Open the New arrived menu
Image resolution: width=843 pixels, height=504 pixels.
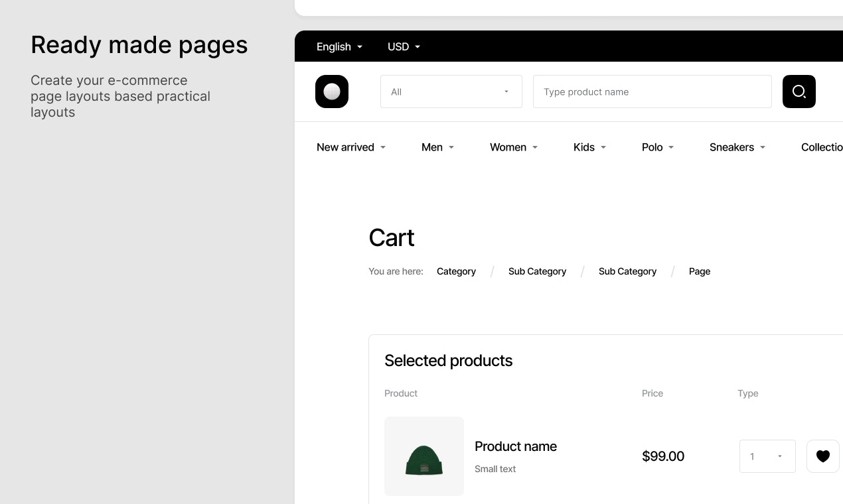(x=350, y=147)
